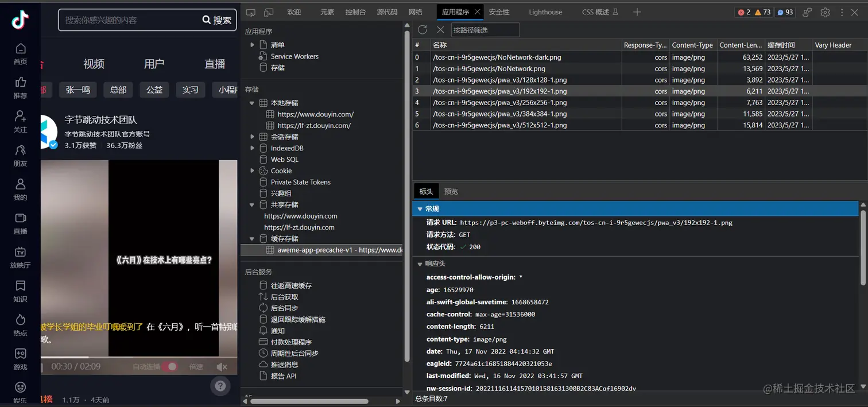Open DevTools settings gear
Image resolution: width=868 pixels, height=407 pixels.
(825, 12)
